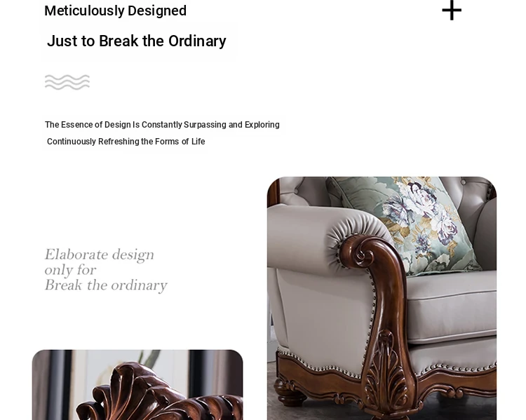Open the dark carved wood detail photo
Viewport: 526px width, 420px height.
click(x=137, y=385)
